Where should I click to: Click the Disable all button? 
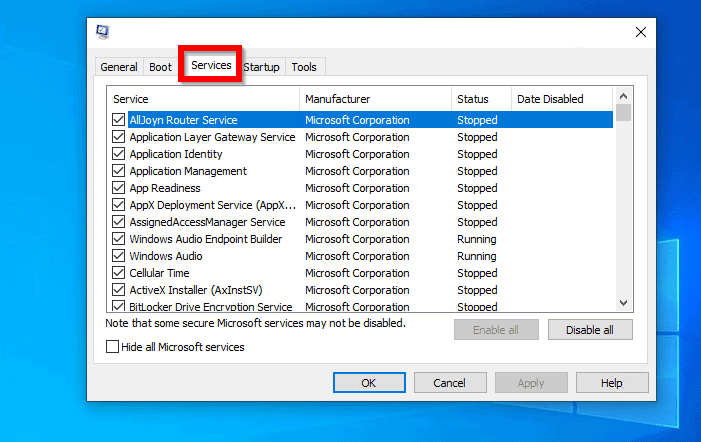590,330
